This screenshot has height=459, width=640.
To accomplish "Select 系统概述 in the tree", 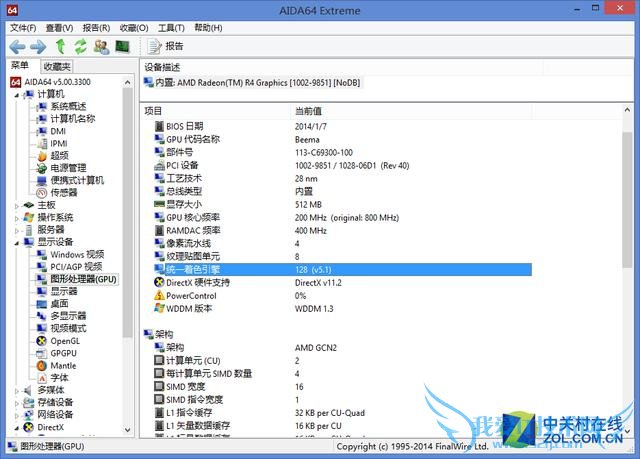I will tap(68, 106).
